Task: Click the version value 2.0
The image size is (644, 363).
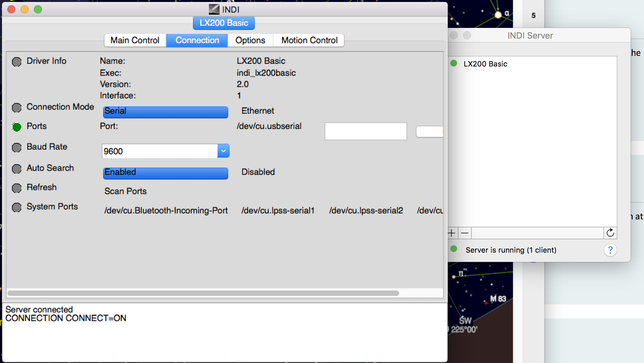Action: pyautogui.click(x=243, y=84)
